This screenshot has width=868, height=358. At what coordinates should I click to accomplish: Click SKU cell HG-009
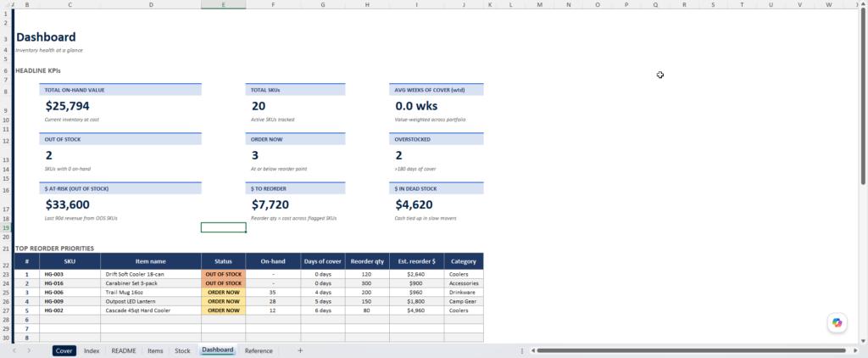click(x=70, y=301)
